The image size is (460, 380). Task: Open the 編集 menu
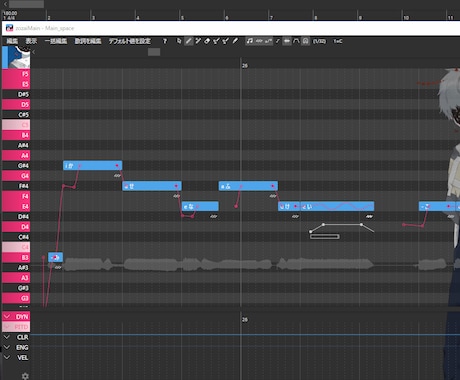[x=12, y=41]
